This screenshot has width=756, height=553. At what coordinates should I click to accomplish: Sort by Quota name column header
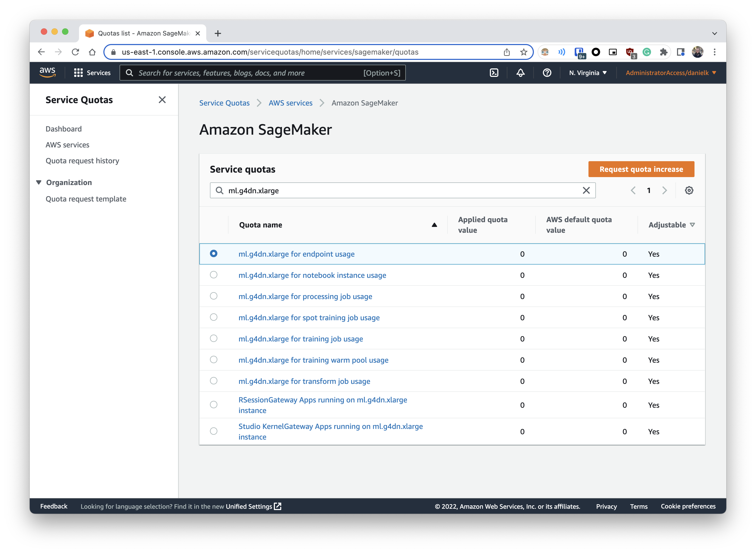tap(261, 225)
